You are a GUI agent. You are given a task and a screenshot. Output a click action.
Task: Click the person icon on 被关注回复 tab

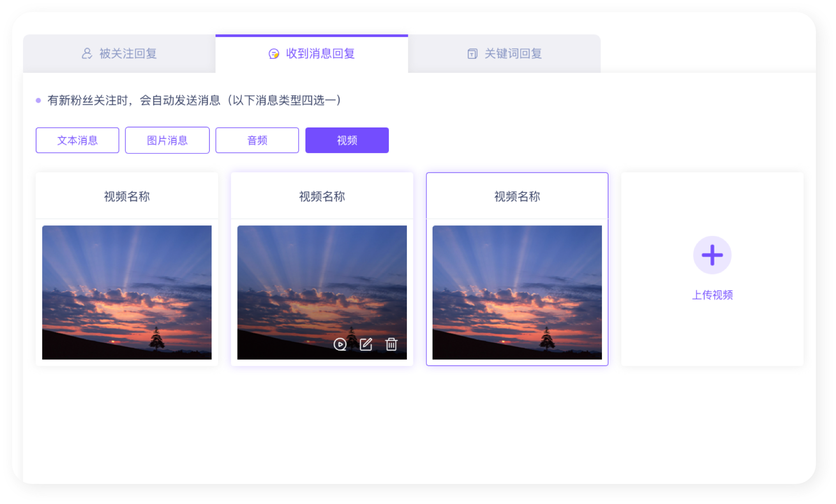[87, 53]
